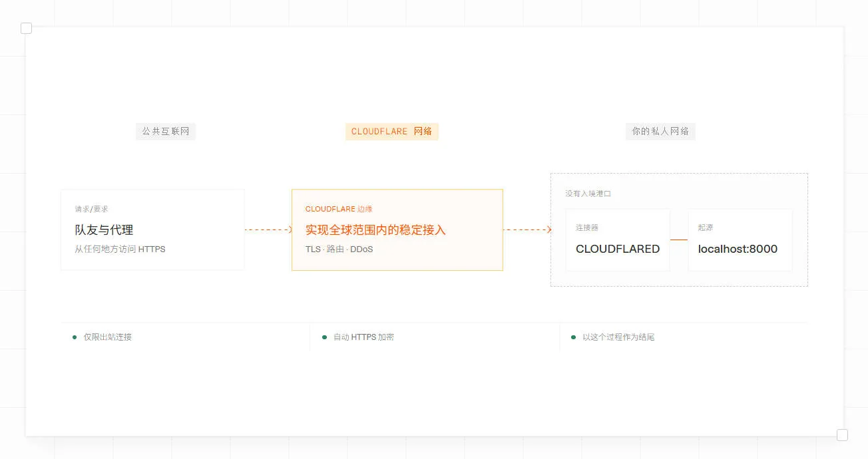Click the 连接器 caption

(x=587, y=228)
